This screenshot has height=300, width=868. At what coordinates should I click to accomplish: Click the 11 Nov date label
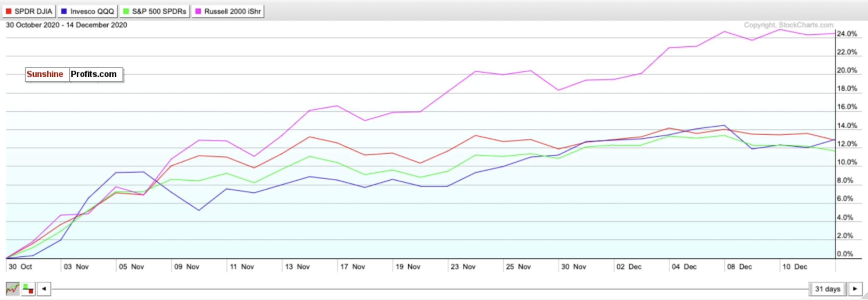click(242, 267)
